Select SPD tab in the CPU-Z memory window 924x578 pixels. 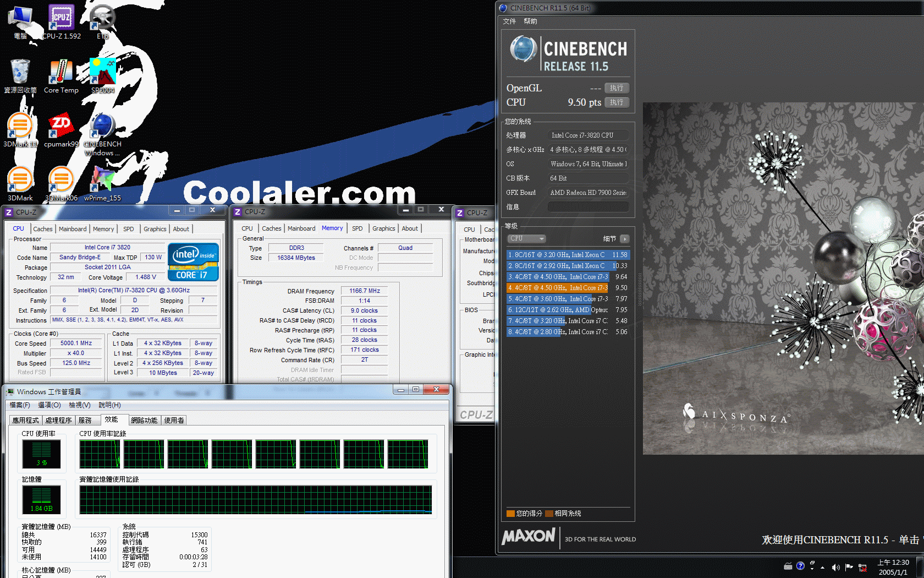coord(358,228)
